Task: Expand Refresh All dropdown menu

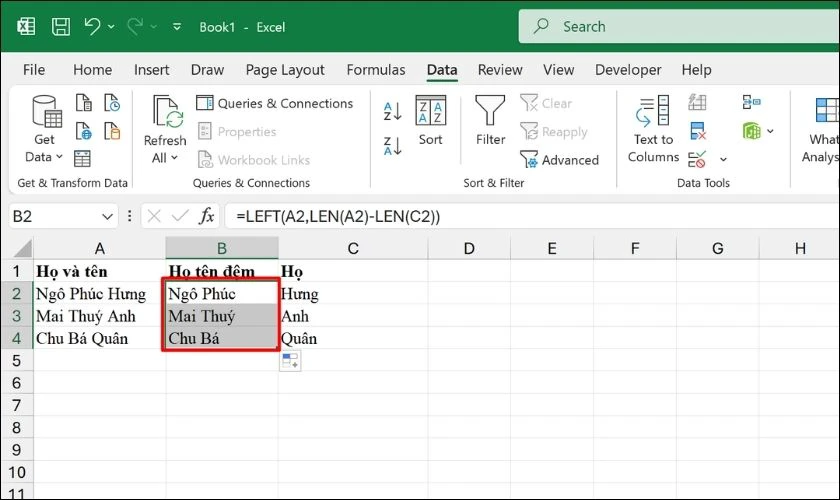Action: click(164, 158)
